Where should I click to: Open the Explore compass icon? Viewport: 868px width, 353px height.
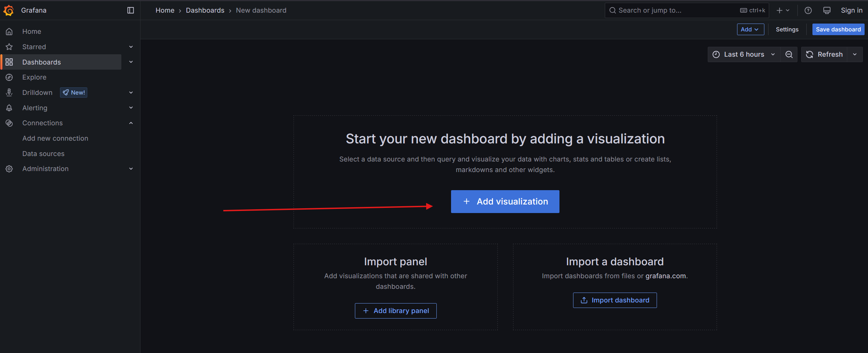9,77
